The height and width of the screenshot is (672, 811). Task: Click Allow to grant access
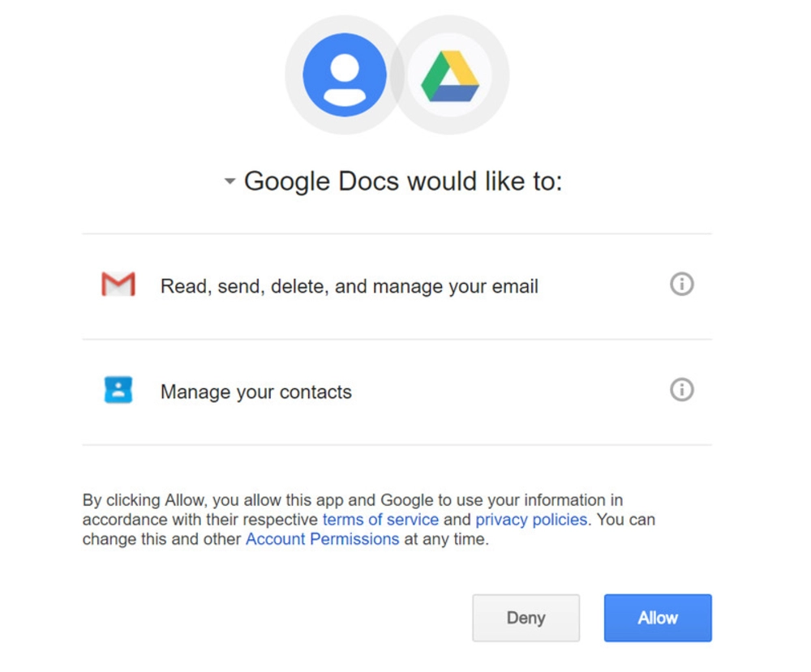(657, 618)
